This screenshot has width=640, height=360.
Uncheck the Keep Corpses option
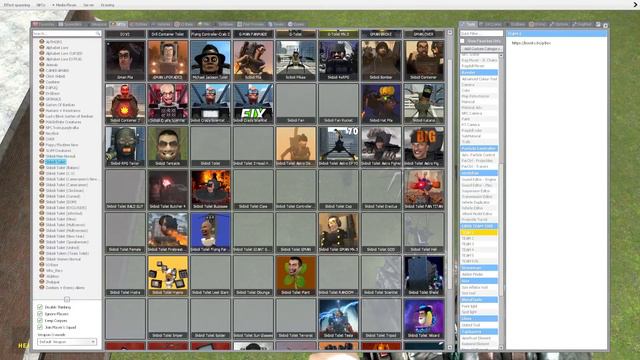point(40,320)
